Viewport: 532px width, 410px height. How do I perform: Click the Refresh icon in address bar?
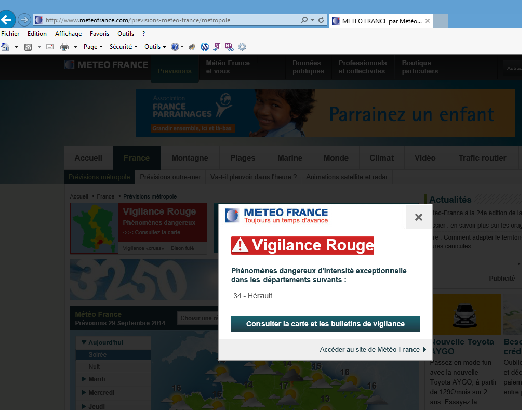(321, 20)
